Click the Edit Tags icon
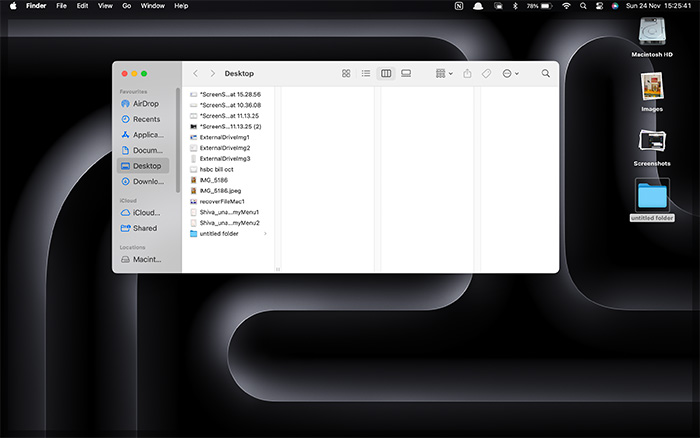700x438 pixels. pos(487,73)
